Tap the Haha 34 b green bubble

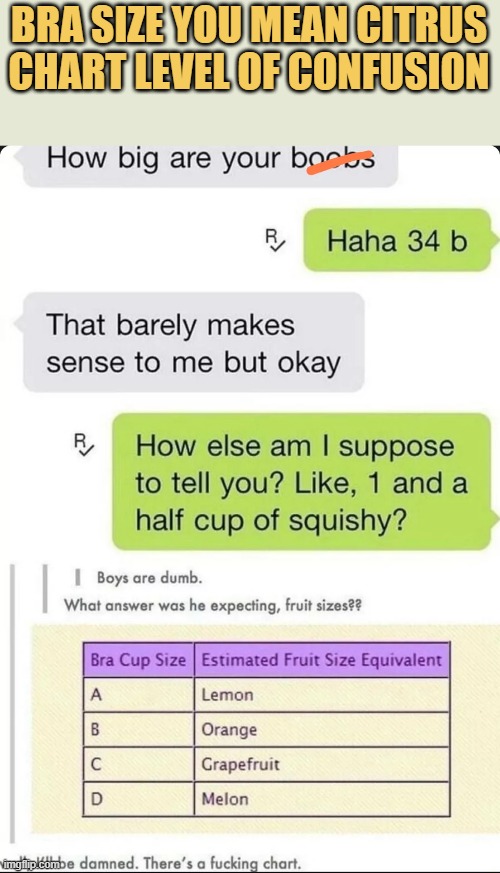(398, 241)
